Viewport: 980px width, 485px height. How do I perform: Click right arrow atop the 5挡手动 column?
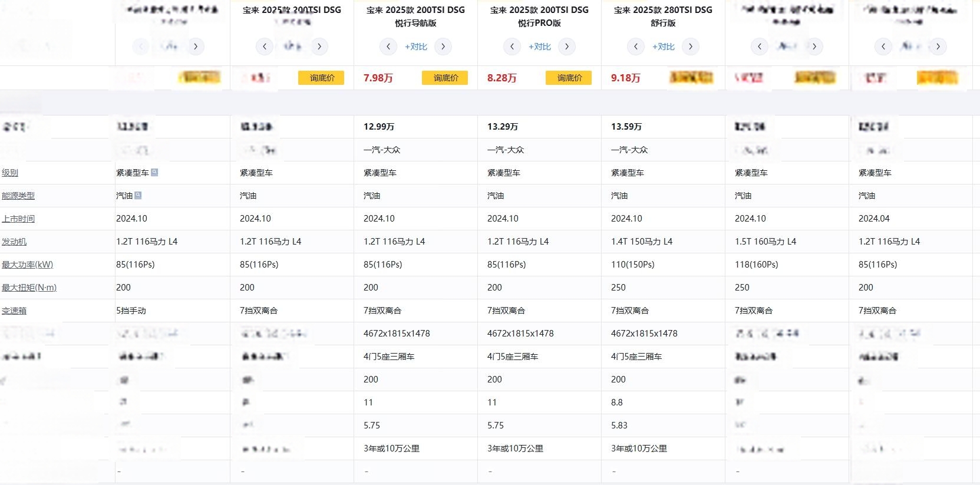196,47
